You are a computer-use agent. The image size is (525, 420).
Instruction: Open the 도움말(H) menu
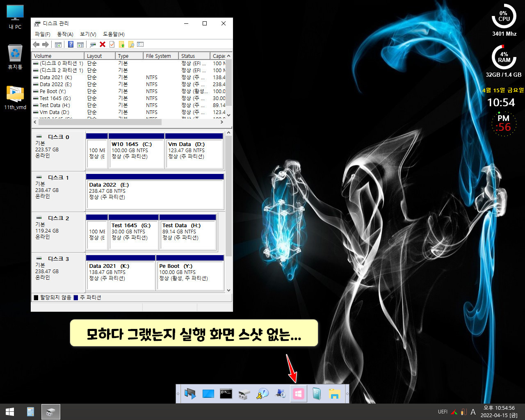tap(114, 34)
